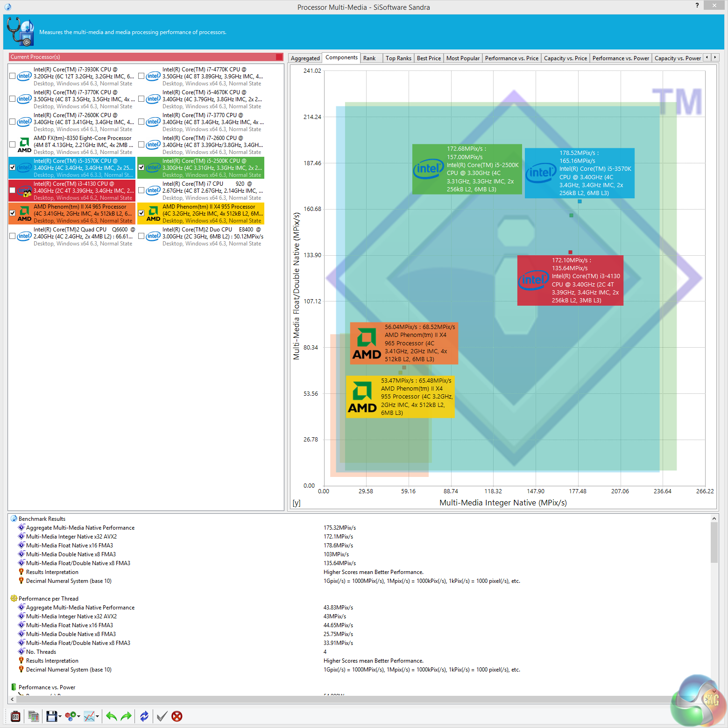The width and height of the screenshot is (728, 728).
Task: Click the diamond icon beside No. Threads
Action: [x=21, y=651]
